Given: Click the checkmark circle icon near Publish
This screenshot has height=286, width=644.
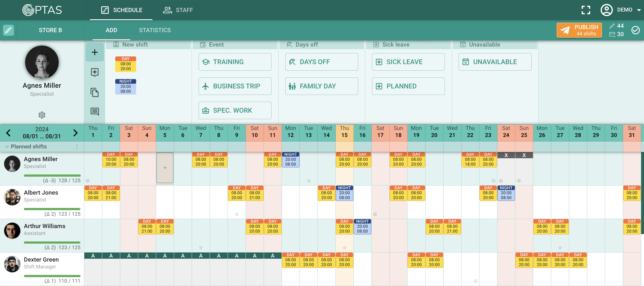Looking at the screenshot, I should click(635, 30).
